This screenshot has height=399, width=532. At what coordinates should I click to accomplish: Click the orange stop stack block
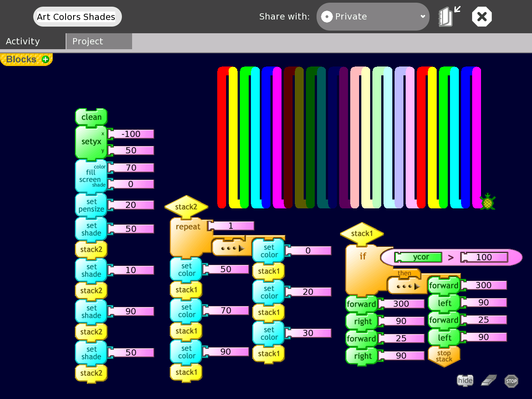(x=444, y=356)
